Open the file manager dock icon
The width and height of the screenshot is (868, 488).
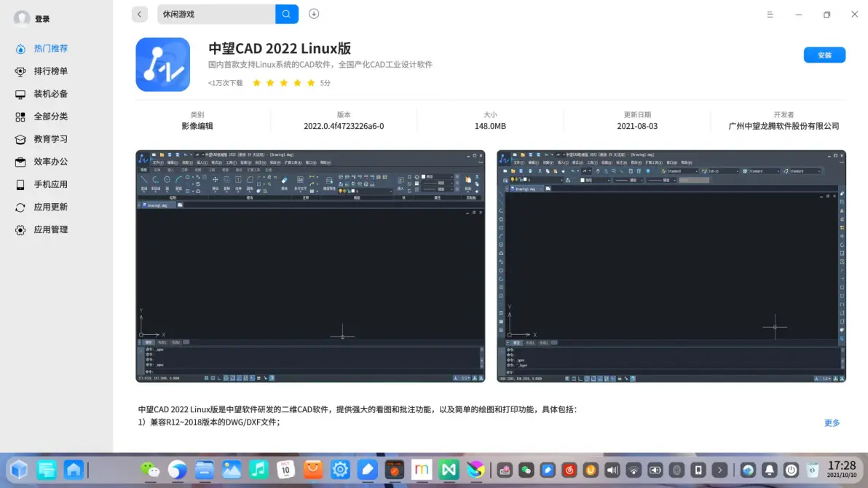point(205,471)
